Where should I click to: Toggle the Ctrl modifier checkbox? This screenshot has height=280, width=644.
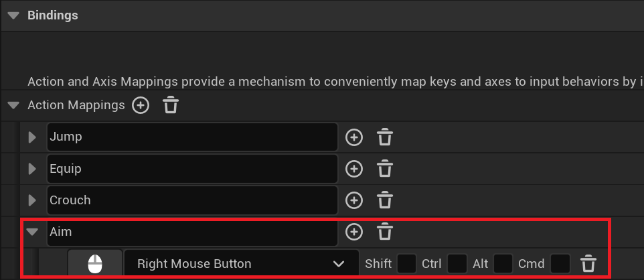(x=457, y=264)
